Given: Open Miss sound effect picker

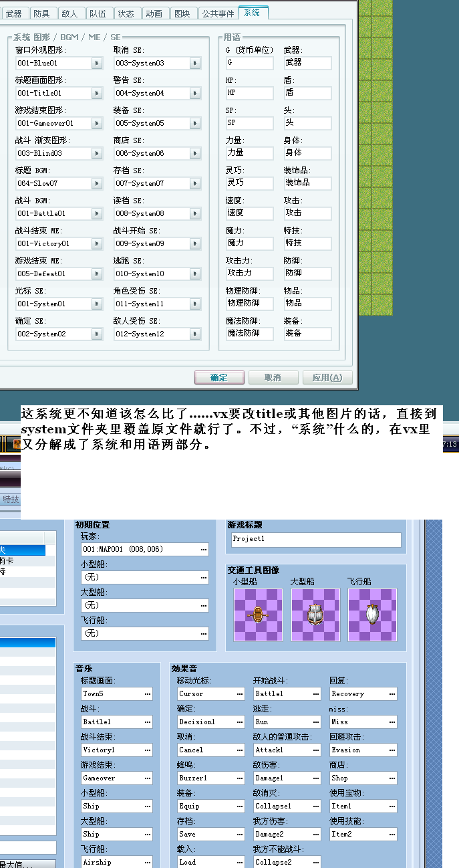Looking at the screenshot, I should pyautogui.click(x=392, y=722).
